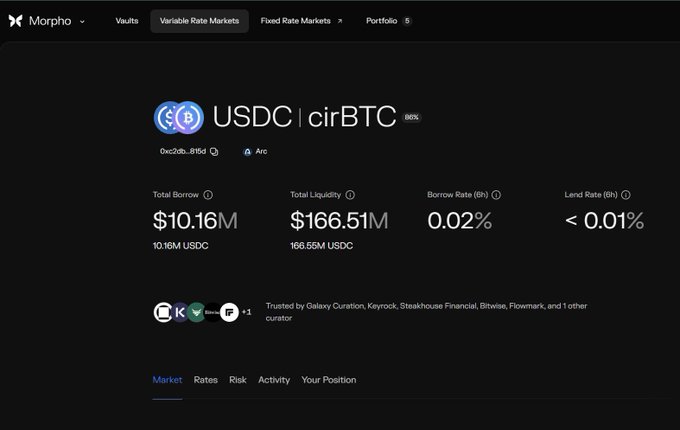The height and width of the screenshot is (430, 680).
Task: Show Total Liquidity info tooltip
Action: pos(350,195)
